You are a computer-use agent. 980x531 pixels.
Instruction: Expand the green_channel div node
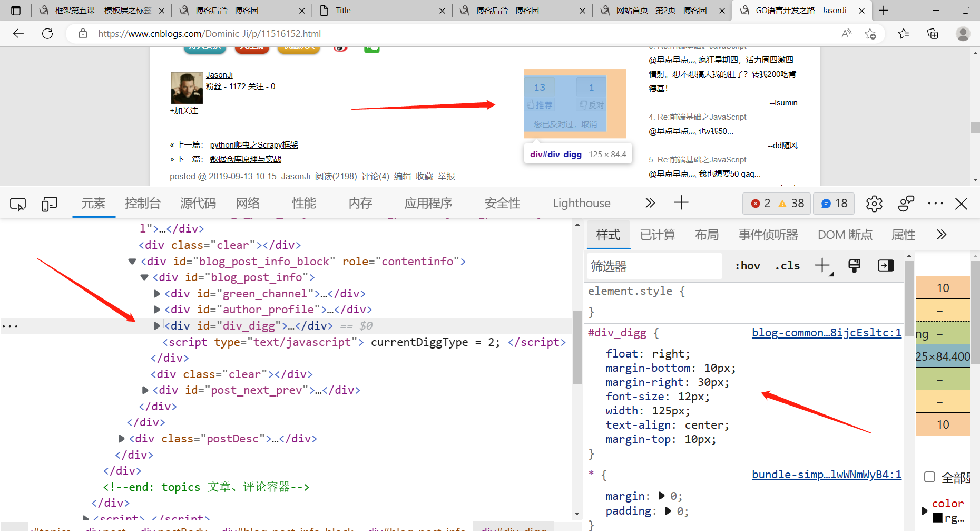click(x=156, y=294)
